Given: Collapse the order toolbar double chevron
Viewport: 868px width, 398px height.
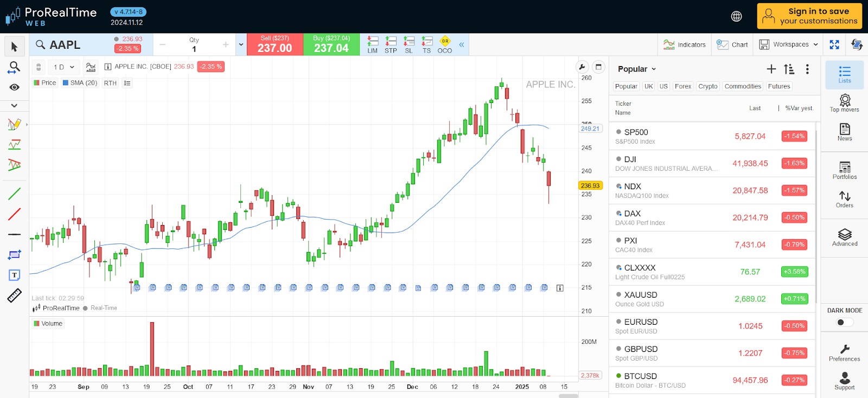Looking at the screenshot, I should [x=462, y=44].
